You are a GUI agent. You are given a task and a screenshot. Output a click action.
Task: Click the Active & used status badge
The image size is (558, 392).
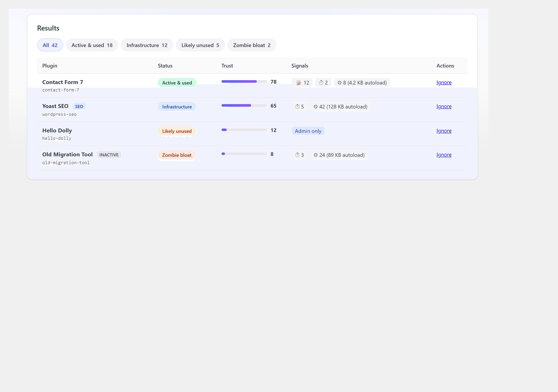click(x=177, y=83)
